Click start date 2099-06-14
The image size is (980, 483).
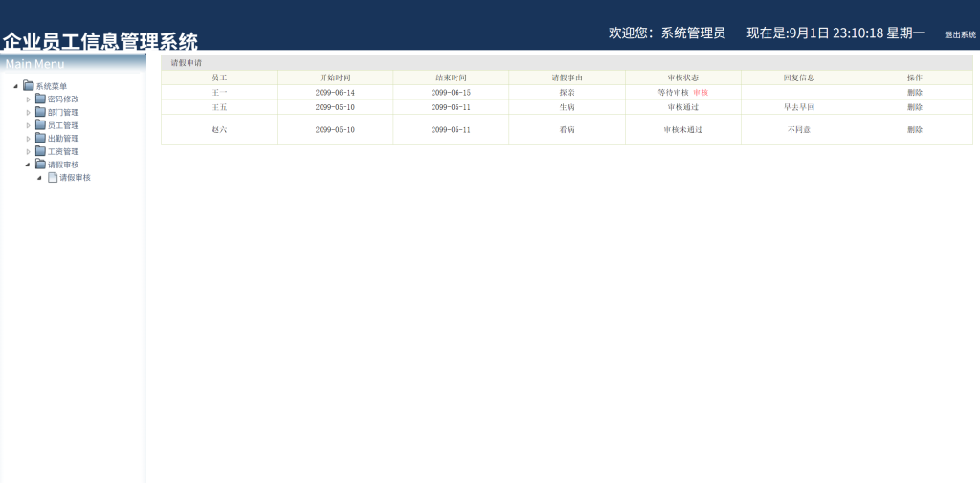click(x=335, y=93)
